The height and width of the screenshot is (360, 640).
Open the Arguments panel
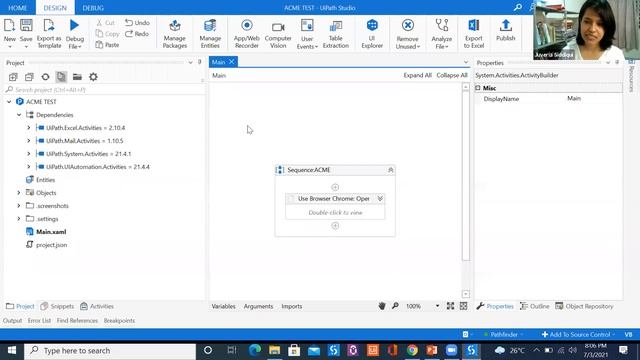click(258, 306)
